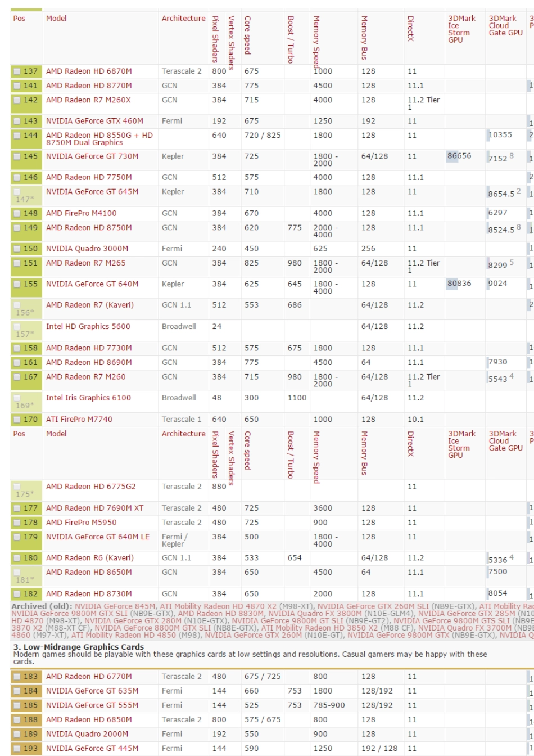Viewport: 534px width, 756px height.
Task: Select the row 143 checkbox
Action: 17,121
